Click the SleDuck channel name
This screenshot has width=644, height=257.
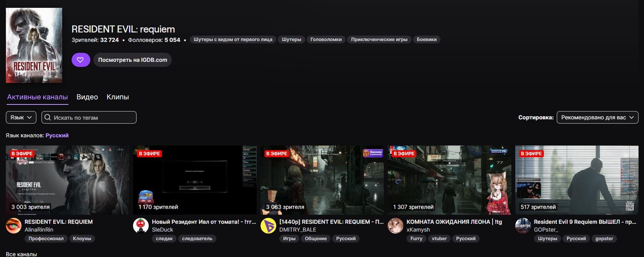pyautogui.click(x=162, y=230)
